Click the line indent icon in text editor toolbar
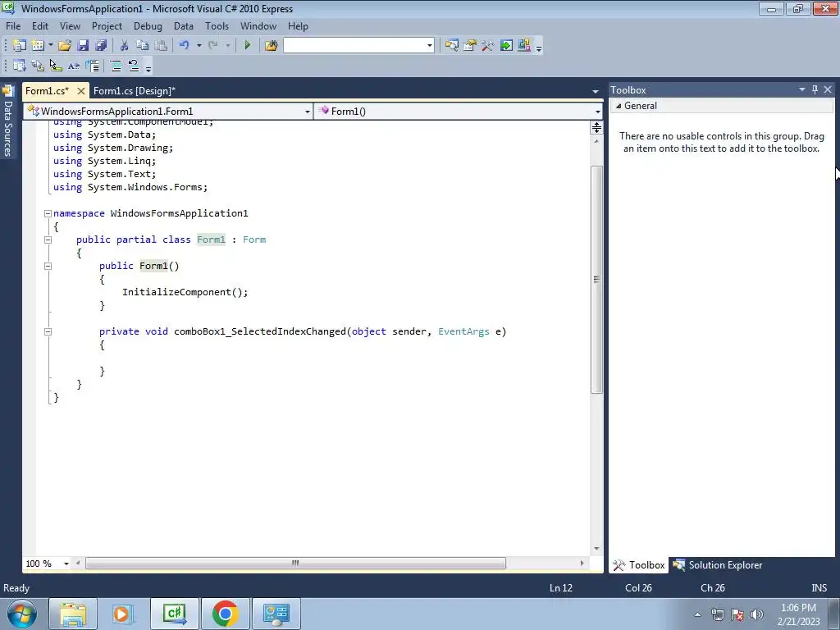Screen dimensions: 840x630 coord(92,66)
